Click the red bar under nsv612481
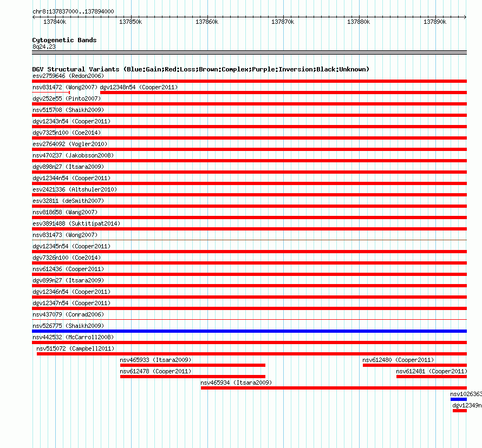Screen dimensions: 482x448 click(x=432, y=377)
